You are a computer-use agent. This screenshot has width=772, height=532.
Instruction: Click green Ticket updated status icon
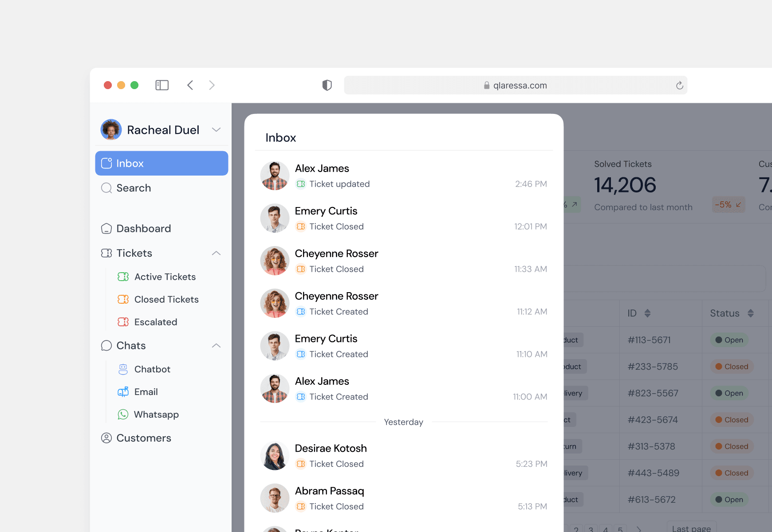(x=301, y=184)
